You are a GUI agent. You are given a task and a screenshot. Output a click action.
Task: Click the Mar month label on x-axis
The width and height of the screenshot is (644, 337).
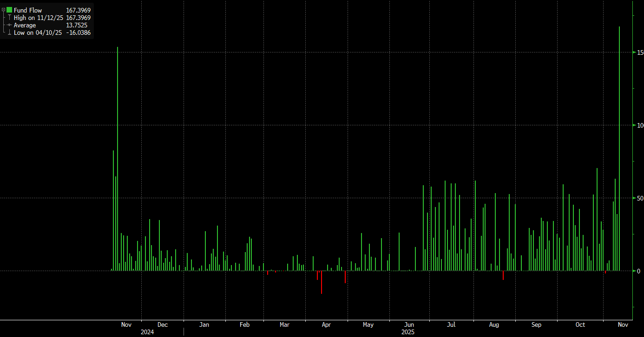point(284,325)
